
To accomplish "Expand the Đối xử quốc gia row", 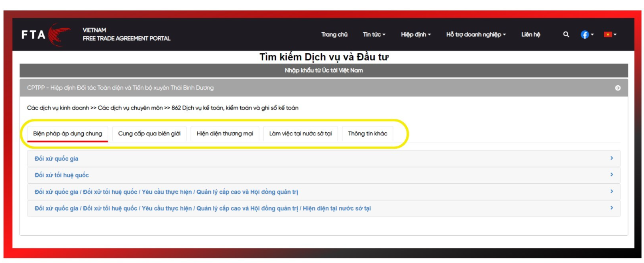I will tap(324, 159).
